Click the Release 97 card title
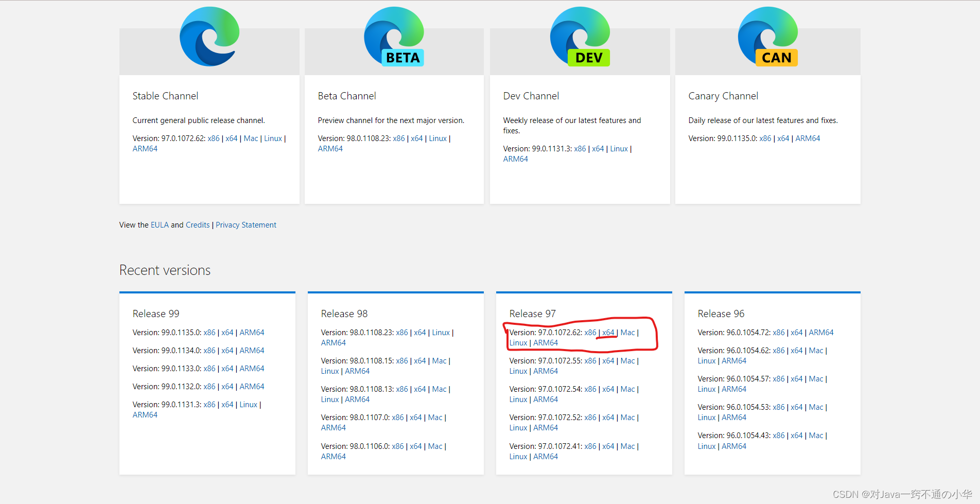 pos(533,314)
